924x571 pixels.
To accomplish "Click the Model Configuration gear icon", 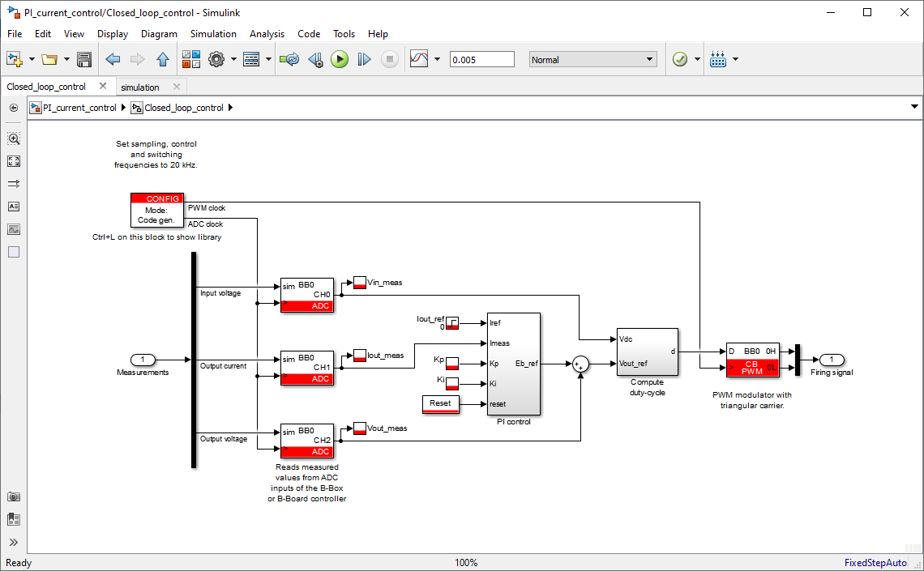I will (216, 59).
